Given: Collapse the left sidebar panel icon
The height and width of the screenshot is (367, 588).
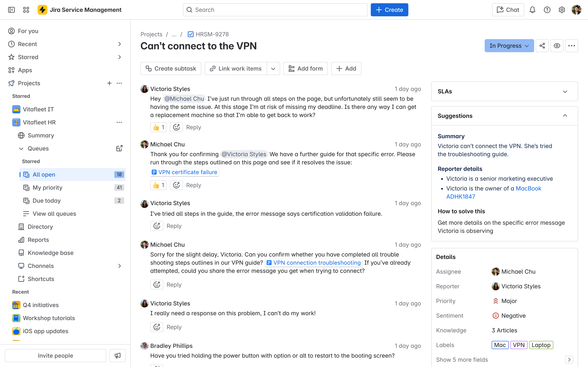Looking at the screenshot, I should (11, 10).
